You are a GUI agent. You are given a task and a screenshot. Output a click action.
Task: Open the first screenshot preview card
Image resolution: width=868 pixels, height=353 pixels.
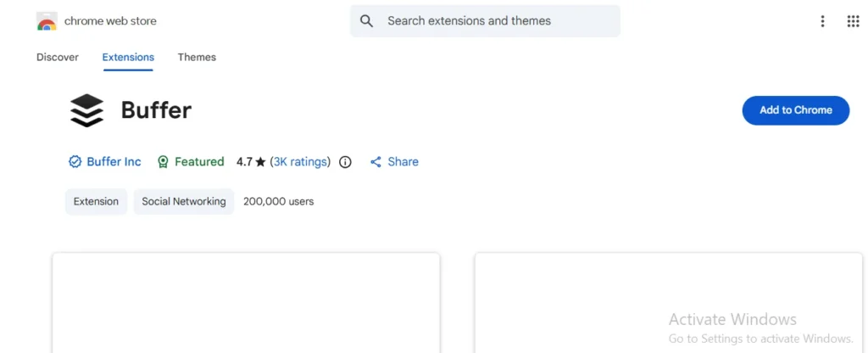click(x=247, y=303)
